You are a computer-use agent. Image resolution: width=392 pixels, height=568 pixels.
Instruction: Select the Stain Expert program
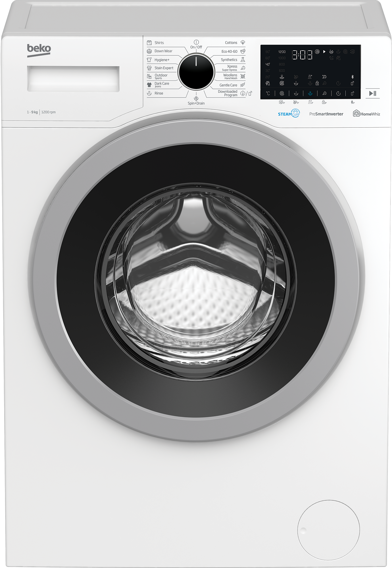pyautogui.click(x=164, y=68)
